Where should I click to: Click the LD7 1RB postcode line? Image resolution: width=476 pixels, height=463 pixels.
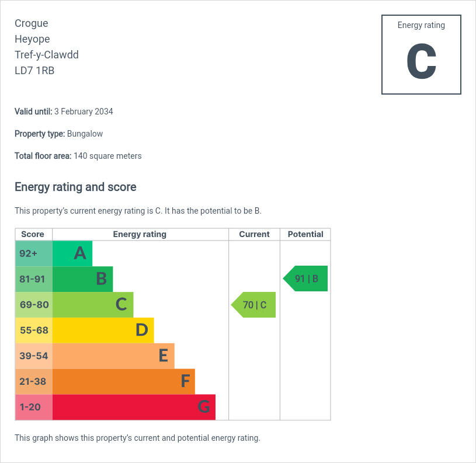coord(34,71)
